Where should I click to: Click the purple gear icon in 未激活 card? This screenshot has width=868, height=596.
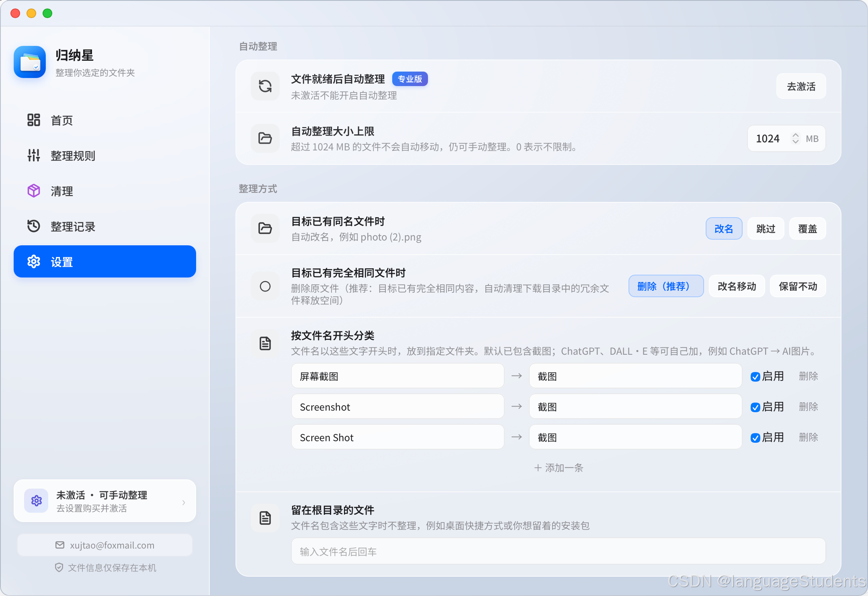37,501
